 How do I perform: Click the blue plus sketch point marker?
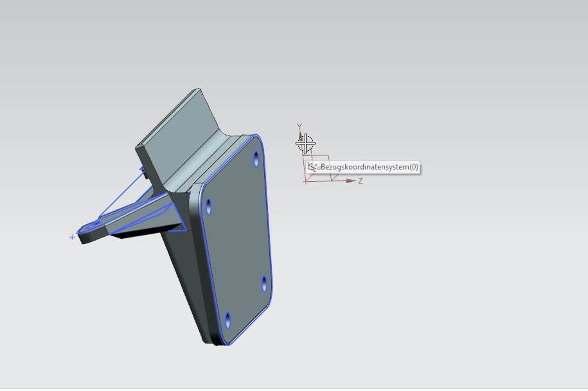coord(72,237)
